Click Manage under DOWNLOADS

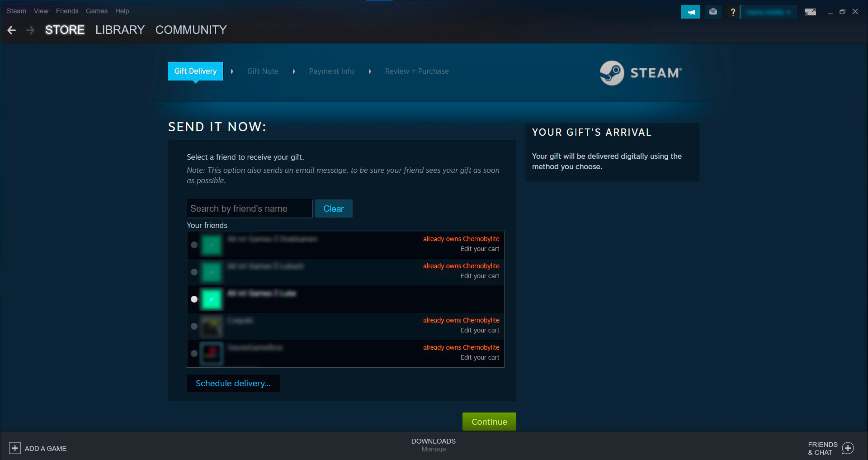click(x=433, y=449)
